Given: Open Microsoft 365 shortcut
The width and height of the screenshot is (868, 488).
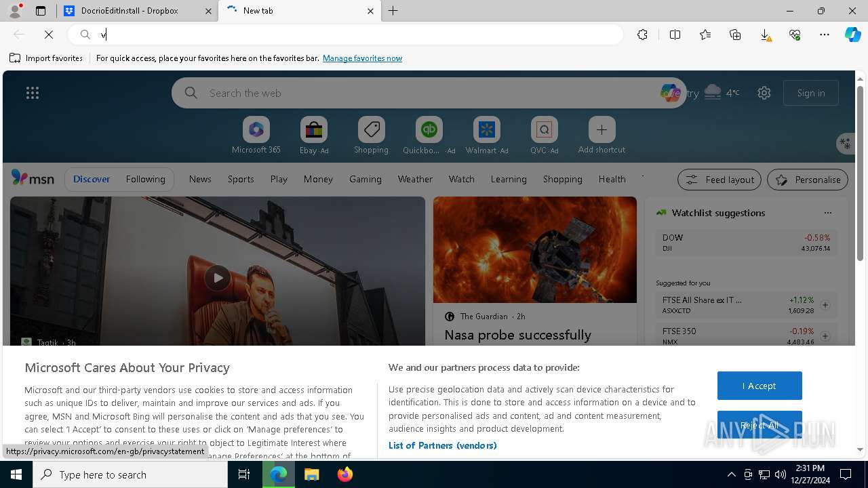Looking at the screenshot, I should (x=256, y=136).
